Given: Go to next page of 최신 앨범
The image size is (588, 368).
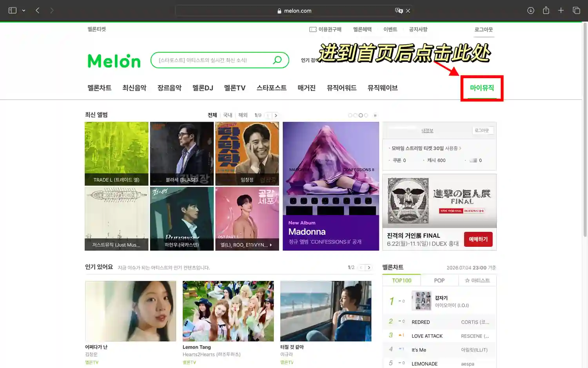Looking at the screenshot, I should (276, 115).
